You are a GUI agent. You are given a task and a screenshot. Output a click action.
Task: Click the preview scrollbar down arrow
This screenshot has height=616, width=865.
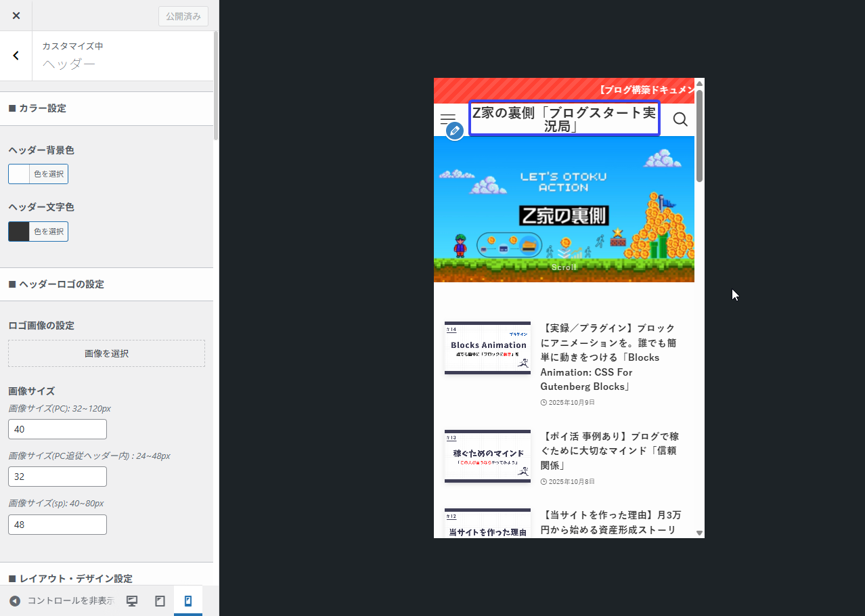pos(699,533)
